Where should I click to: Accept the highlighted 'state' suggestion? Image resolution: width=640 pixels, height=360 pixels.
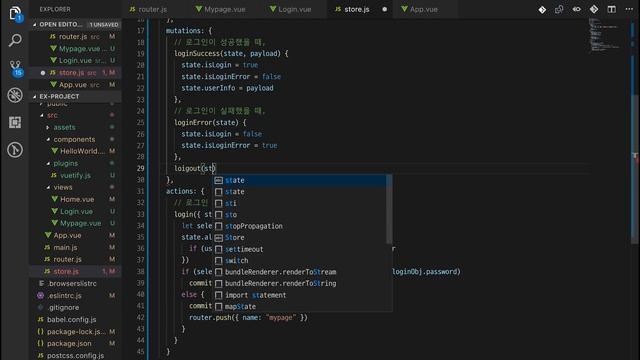pyautogui.click(x=300, y=180)
